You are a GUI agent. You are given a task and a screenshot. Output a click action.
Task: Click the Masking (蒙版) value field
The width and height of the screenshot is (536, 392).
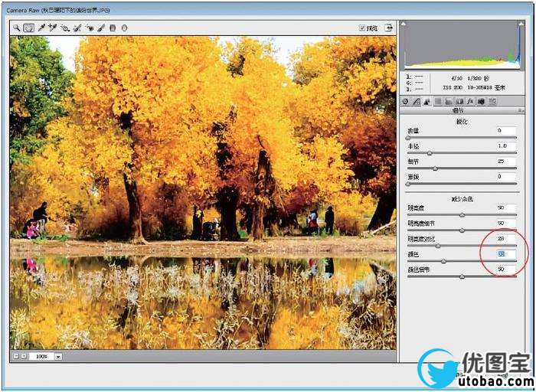pos(506,177)
